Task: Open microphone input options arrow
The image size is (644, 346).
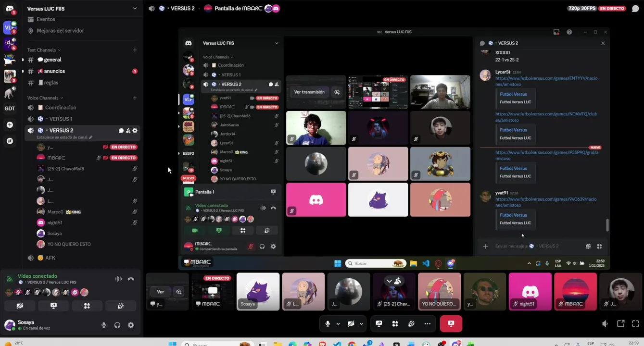Action: (x=338, y=324)
